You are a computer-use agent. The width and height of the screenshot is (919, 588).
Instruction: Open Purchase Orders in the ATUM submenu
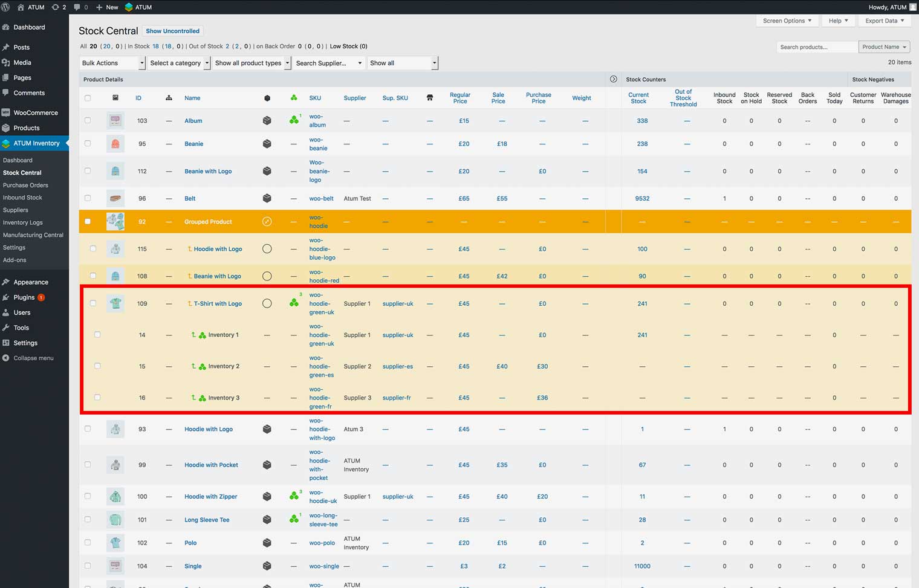click(x=25, y=186)
